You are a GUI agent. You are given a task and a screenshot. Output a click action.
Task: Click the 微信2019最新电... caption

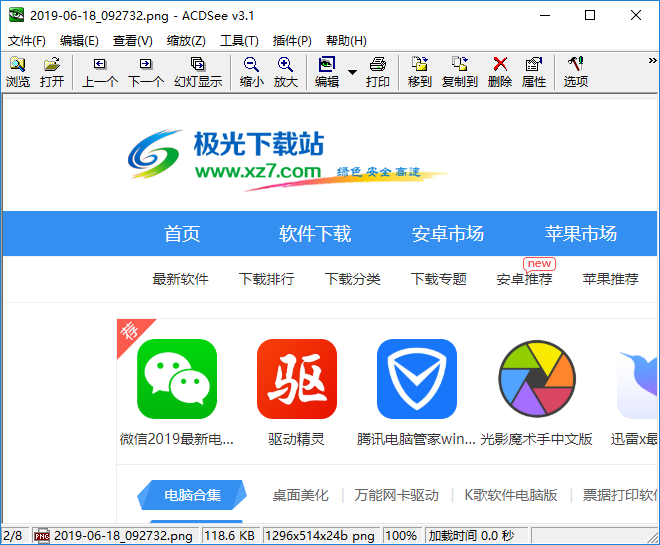click(x=177, y=439)
